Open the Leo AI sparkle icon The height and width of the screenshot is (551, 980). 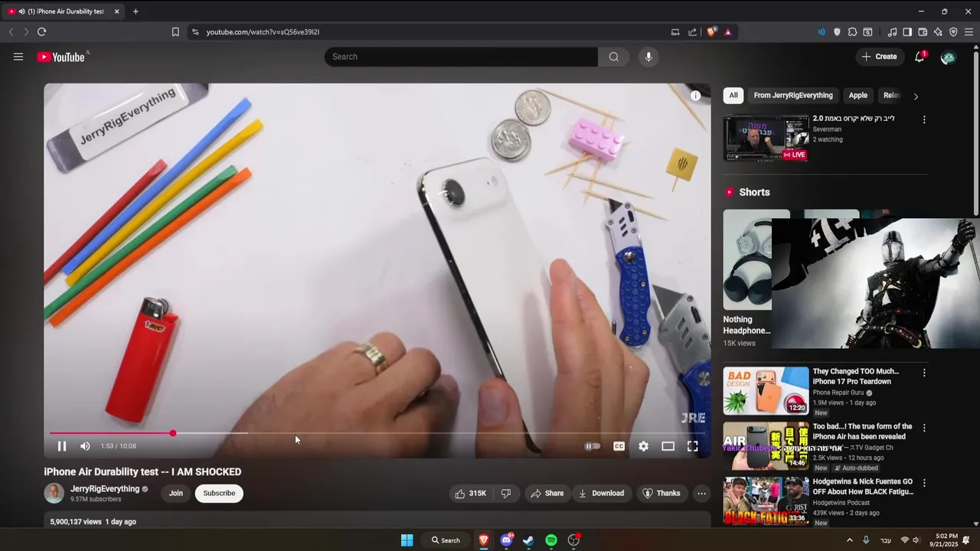[938, 32]
